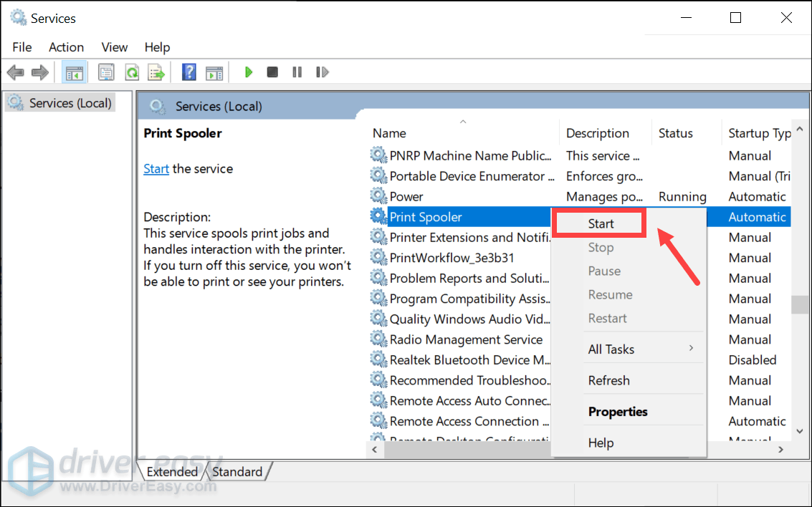Choose Start in the context menu
Image resolution: width=812 pixels, height=507 pixels.
(x=601, y=223)
